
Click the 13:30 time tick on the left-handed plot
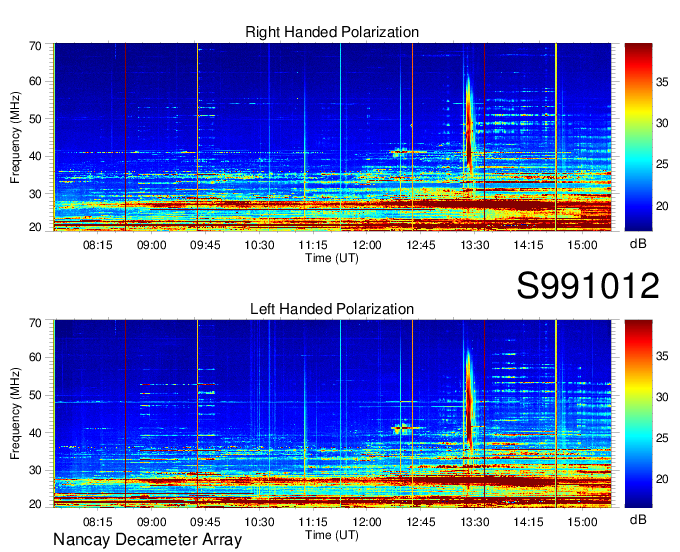pyautogui.click(x=475, y=522)
